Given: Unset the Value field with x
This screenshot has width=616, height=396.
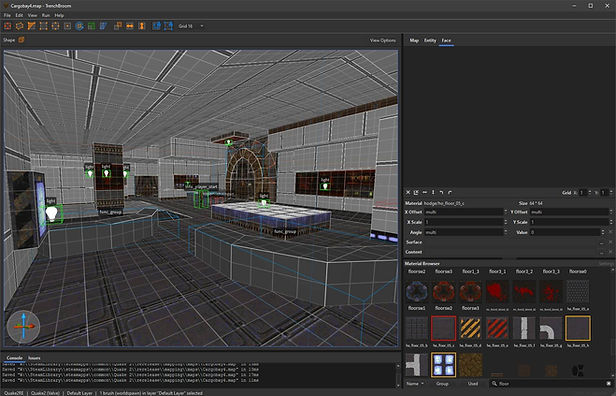Looking at the screenshot, I should (x=610, y=232).
